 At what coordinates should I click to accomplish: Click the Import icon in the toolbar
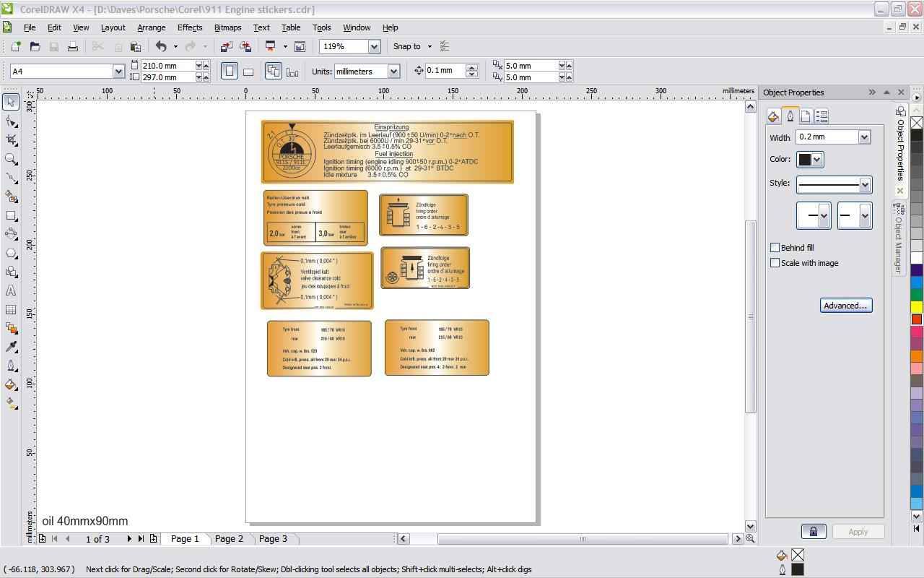[226, 46]
